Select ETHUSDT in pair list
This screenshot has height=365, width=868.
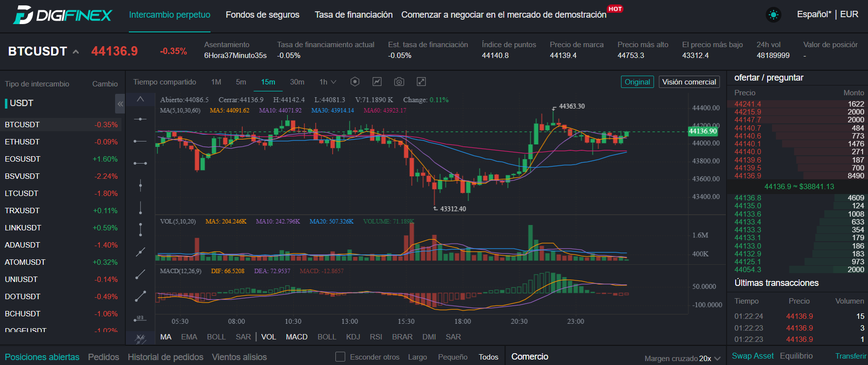click(61, 142)
